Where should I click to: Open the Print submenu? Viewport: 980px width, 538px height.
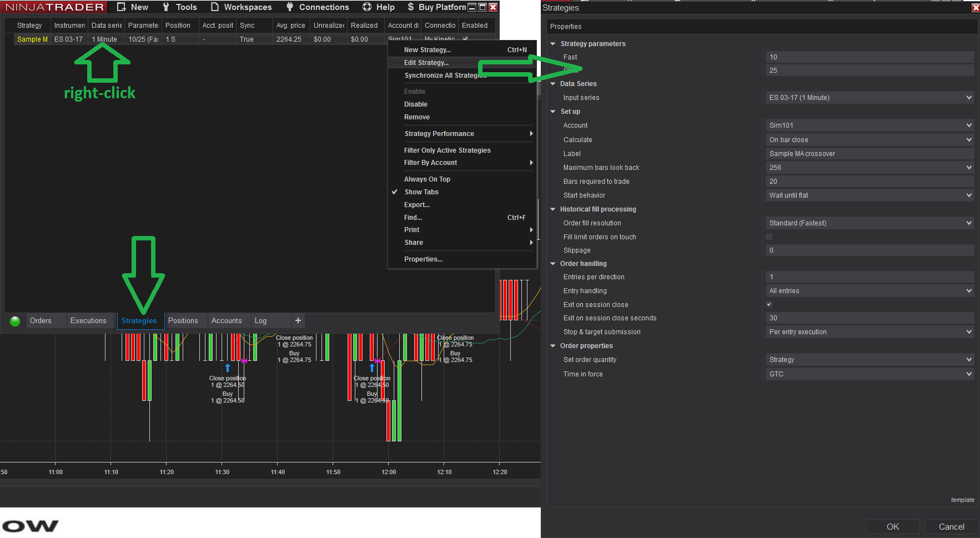[x=462, y=230]
